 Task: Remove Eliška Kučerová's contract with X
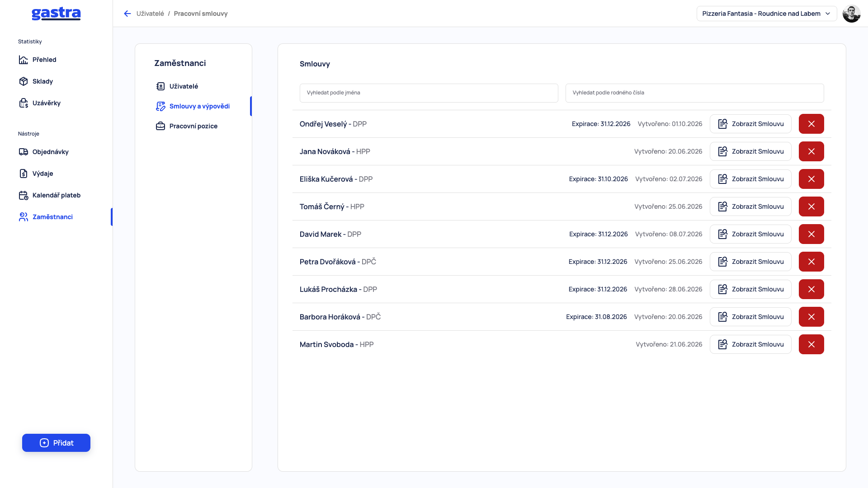(811, 179)
